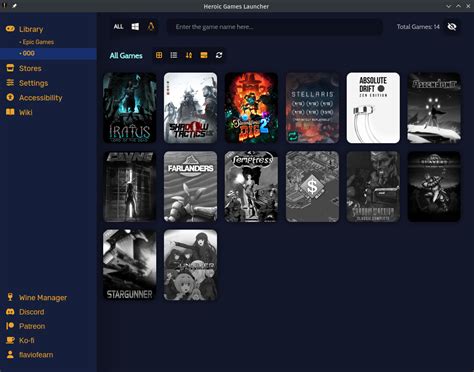Open the Settings text link
The width and height of the screenshot is (474, 372).
click(x=33, y=83)
